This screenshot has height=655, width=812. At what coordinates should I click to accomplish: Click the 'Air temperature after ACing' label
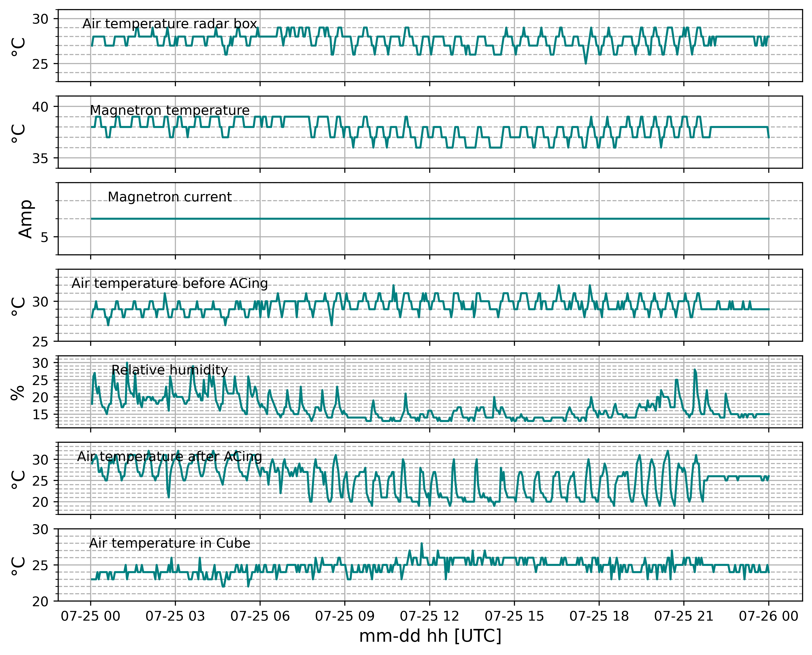[170, 457]
